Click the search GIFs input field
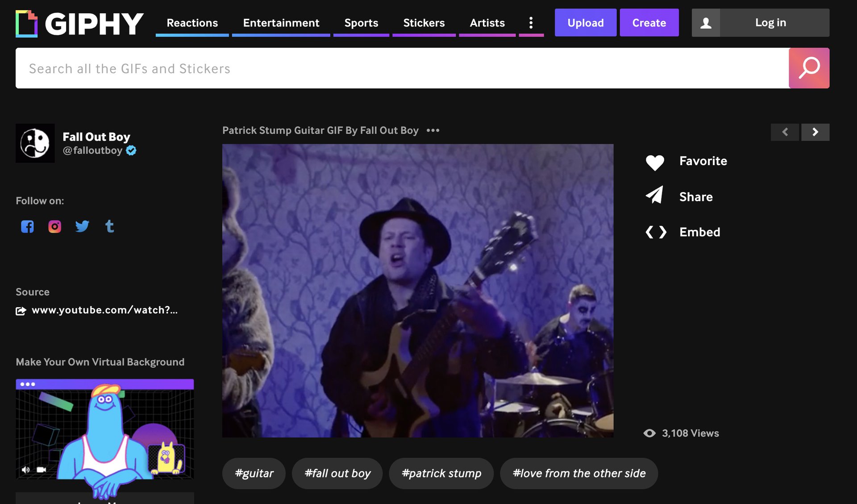Image resolution: width=857 pixels, height=504 pixels. click(402, 68)
